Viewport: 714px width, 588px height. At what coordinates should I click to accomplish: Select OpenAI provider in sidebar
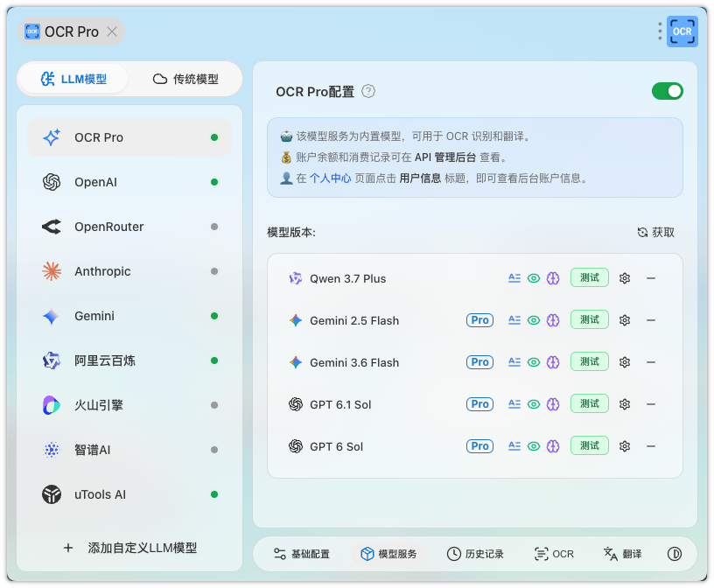point(129,182)
